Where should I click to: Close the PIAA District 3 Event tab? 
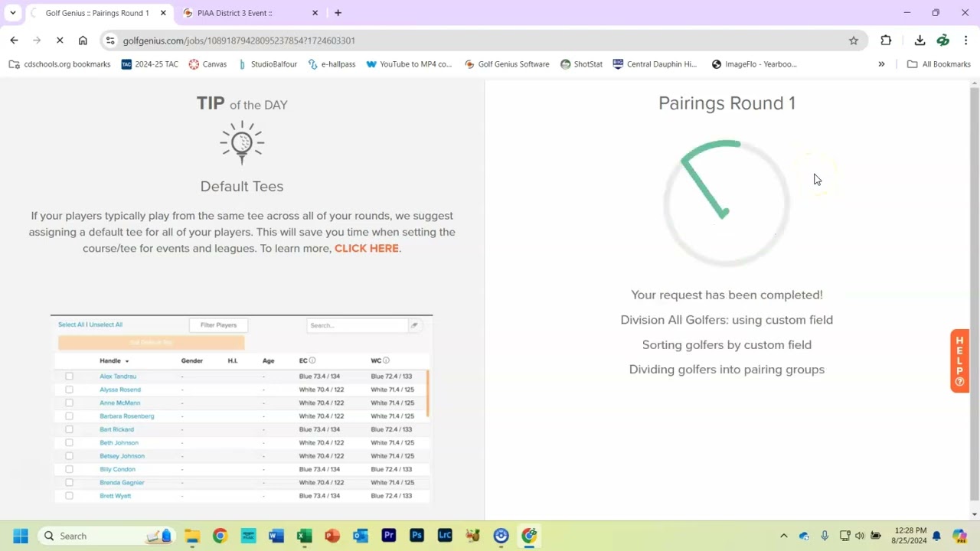pos(315,13)
